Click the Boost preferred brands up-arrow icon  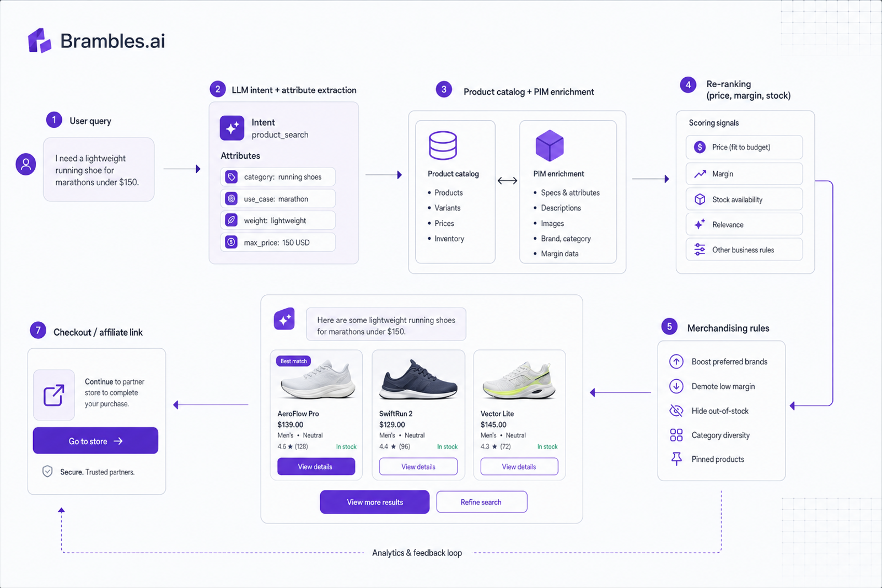(x=676, y=362)
